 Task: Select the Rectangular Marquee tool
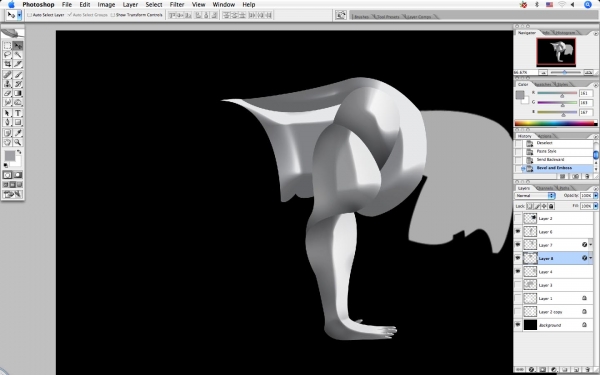point(7,46)
